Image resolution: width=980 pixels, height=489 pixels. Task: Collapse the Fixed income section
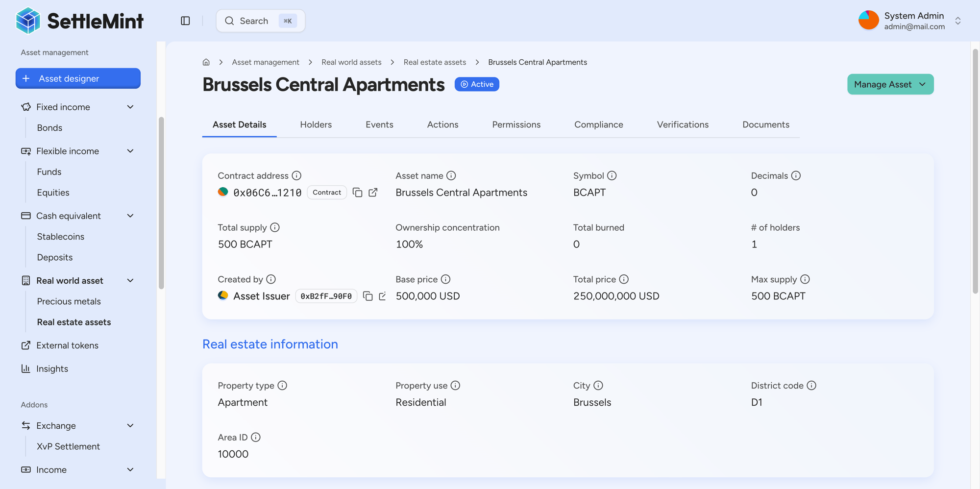pyautogui.click(x=130, y=107)
